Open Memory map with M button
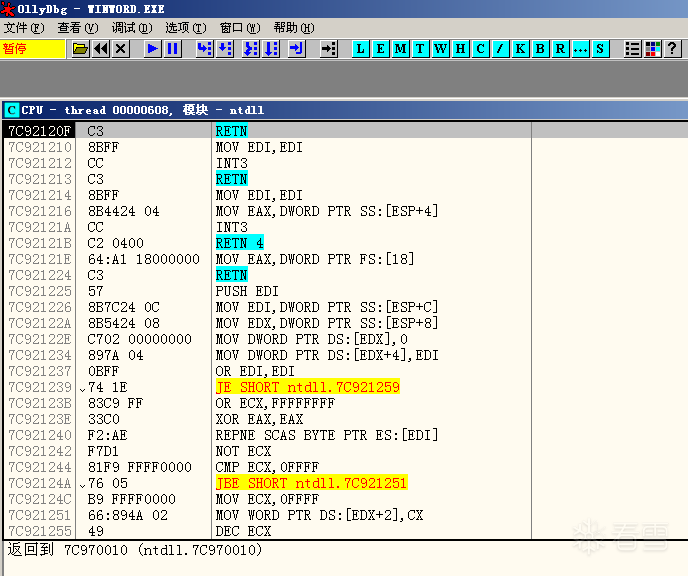Image resolution: width=688 pixels, height=576 pixels. click(400, 49)
